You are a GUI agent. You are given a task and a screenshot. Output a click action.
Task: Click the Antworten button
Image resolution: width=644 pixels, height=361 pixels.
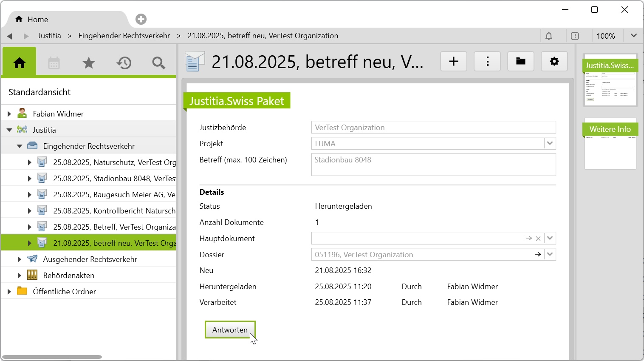pos(230,330)
